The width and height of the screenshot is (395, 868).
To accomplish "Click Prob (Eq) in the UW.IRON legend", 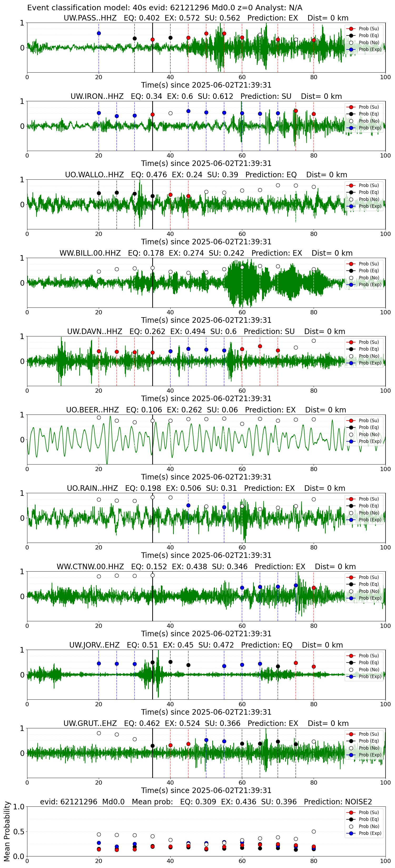I will (369, 114).
